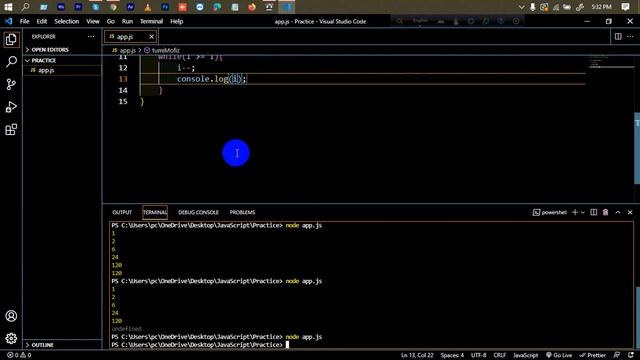Click Ln 13, Col 22 position indicator
Screen dimensions: 640x360
[x=417, y=355]
